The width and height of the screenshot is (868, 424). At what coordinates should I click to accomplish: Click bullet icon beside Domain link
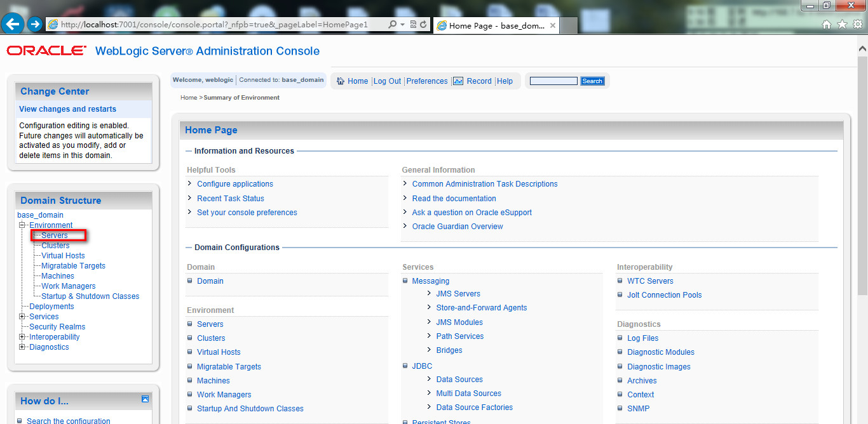(190, 281)
